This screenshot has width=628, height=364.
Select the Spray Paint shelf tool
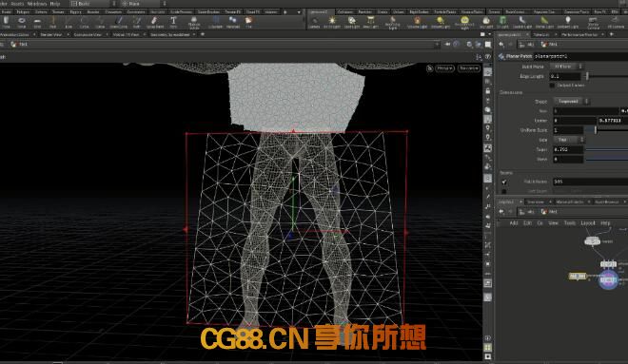154,22
